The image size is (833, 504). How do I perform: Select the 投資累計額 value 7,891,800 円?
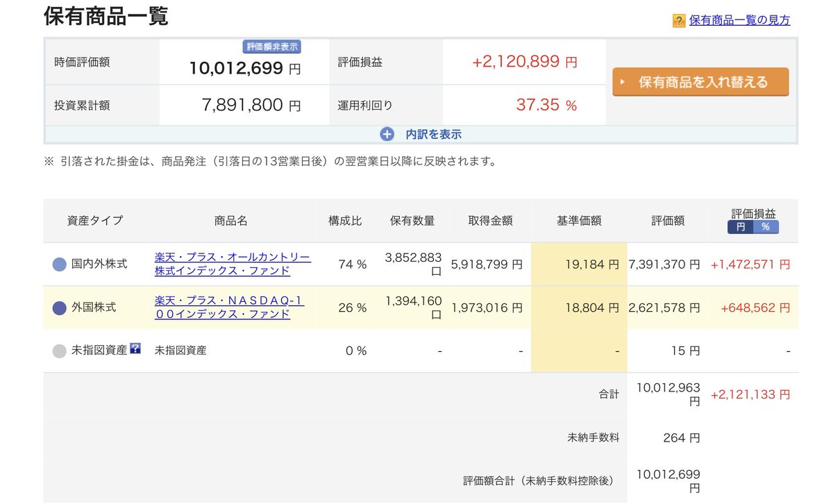pyautogui.click(x=251, y=105)
